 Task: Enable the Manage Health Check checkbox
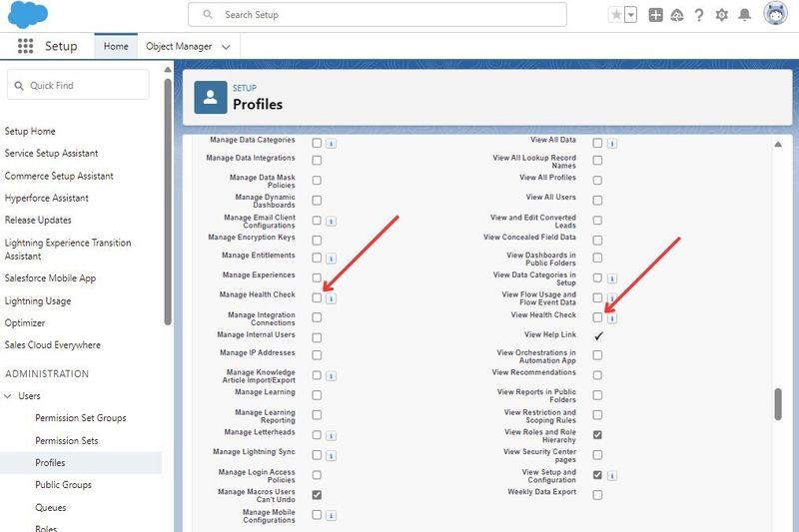coord(317,297)
